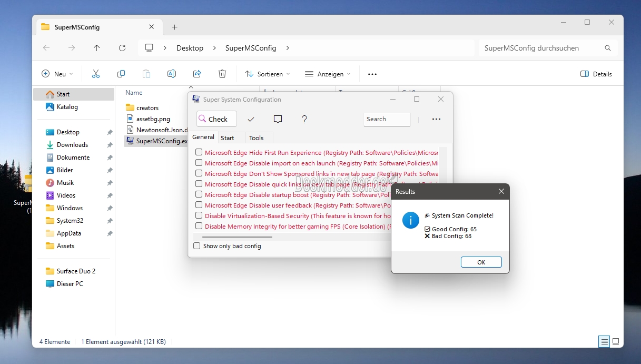The image size is (641, 364).
Task: Switch to large thumbnails view in status bar
Action: [x=616, y=341]
